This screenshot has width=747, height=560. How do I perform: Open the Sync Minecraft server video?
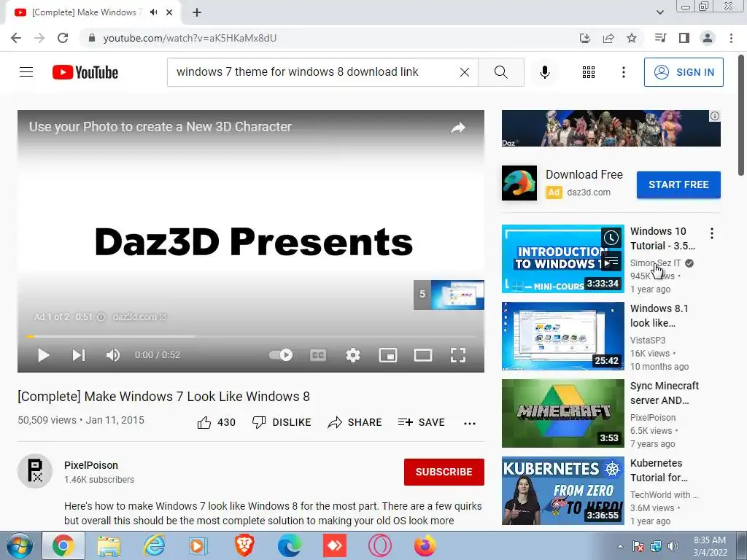point(562,413)
